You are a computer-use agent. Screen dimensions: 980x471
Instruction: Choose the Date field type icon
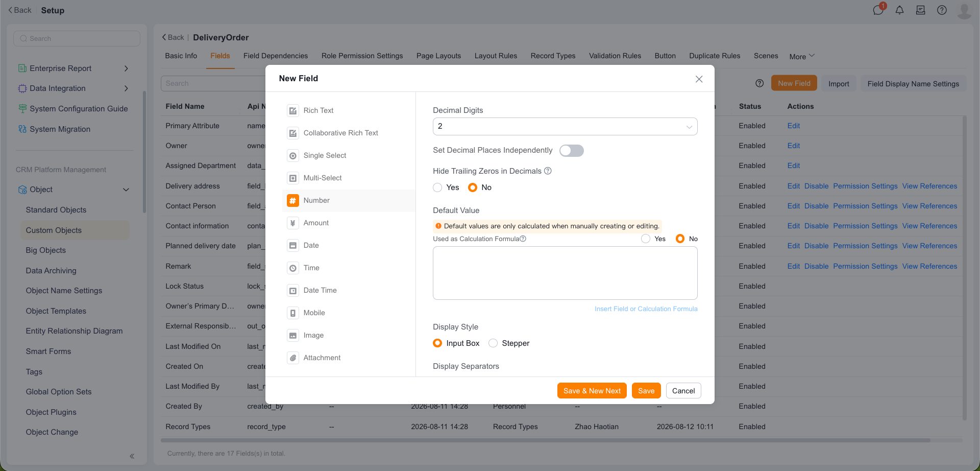pyautogui.click(x=293, y=245)
